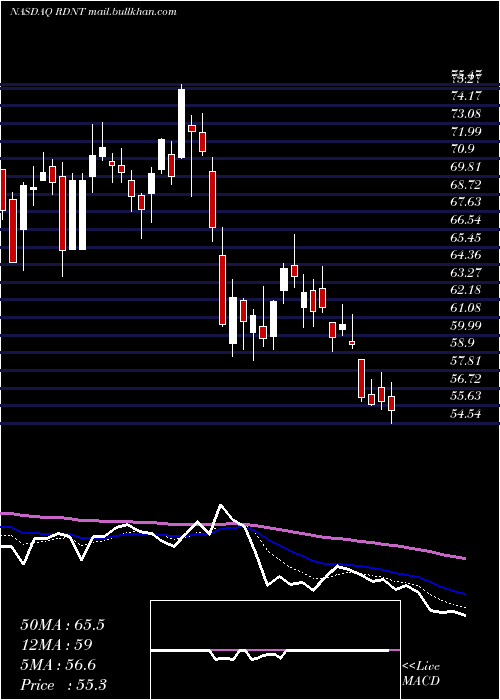Select the 71.99 price axis label
The width and height of the screenshot is (500, 700).
coord(466,131)
